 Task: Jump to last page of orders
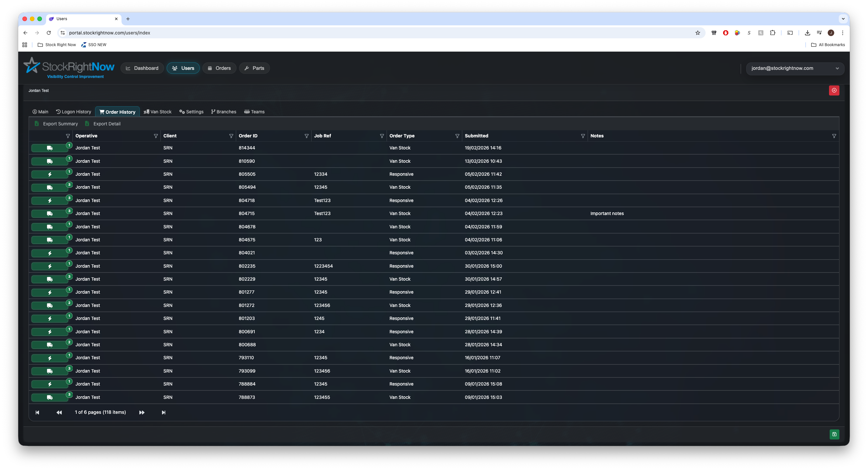163,413
